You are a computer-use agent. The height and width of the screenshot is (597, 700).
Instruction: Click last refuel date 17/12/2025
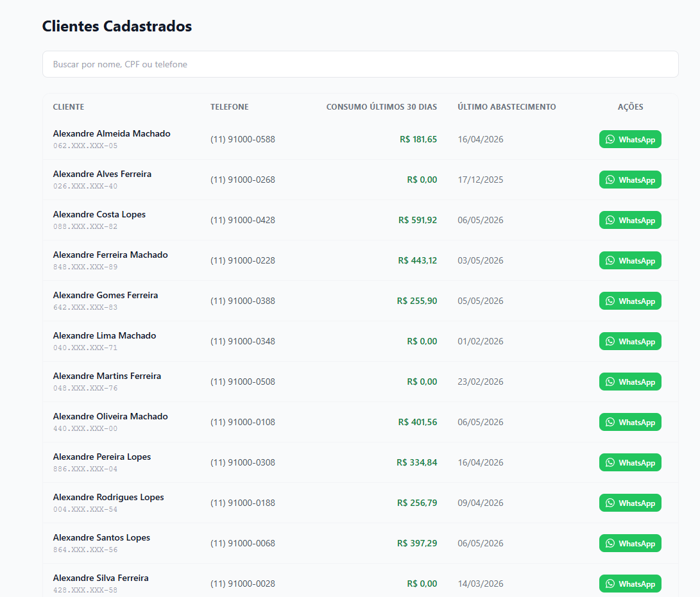481,180
